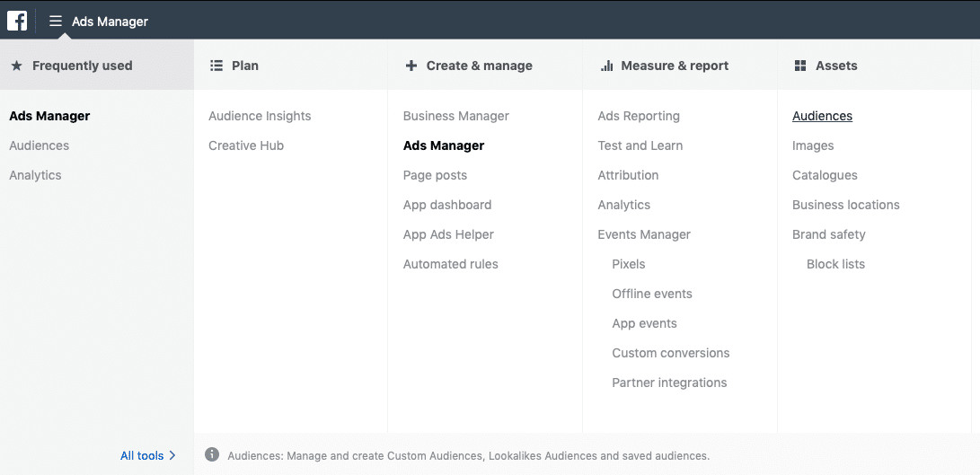Click the plus icon beside Create & manage
Viewport: 980px width, 475px height.
(411, 66)
